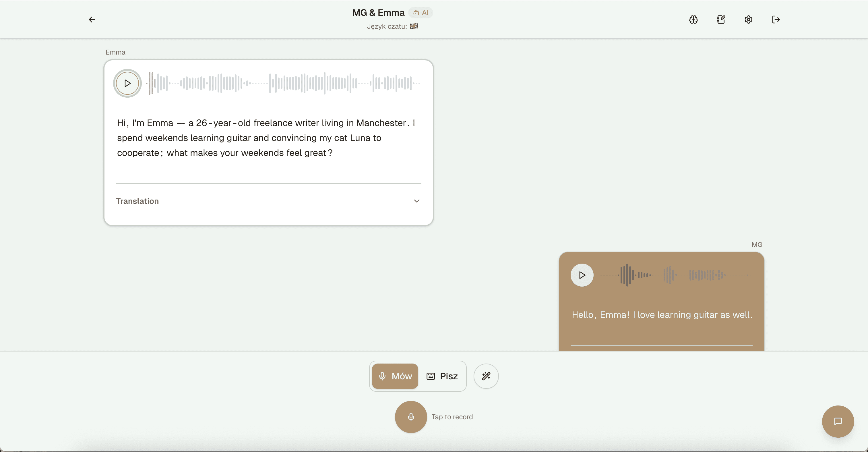Switch to Mów voice input mode
Viewport: 868px width, 452px height.
click(395, 376)
